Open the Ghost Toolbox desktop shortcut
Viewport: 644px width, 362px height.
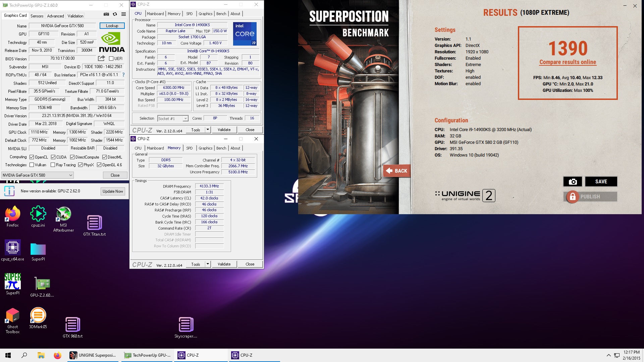[13, 321]
